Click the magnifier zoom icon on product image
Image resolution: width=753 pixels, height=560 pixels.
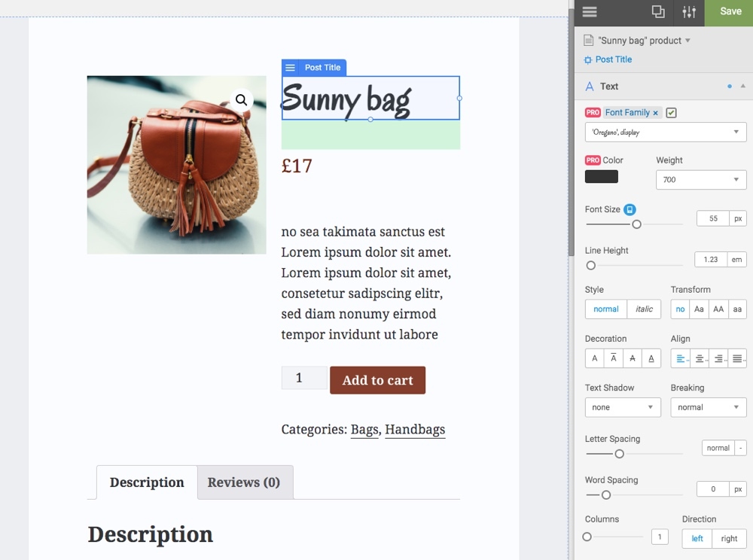[x=241, y=100]
